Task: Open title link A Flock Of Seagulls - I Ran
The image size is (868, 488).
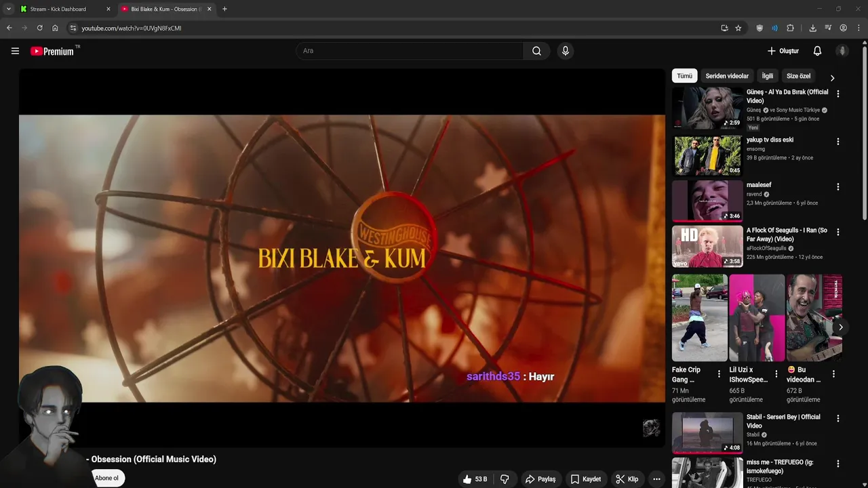Action: [x=787, y=235]
